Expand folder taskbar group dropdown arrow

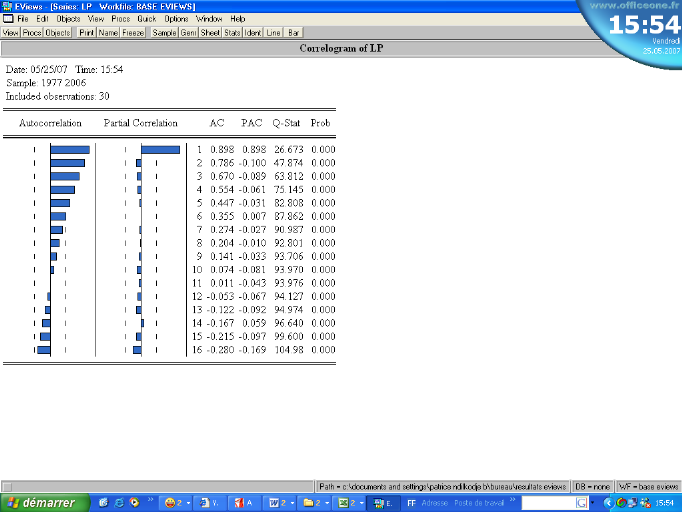tap(327, 503)
